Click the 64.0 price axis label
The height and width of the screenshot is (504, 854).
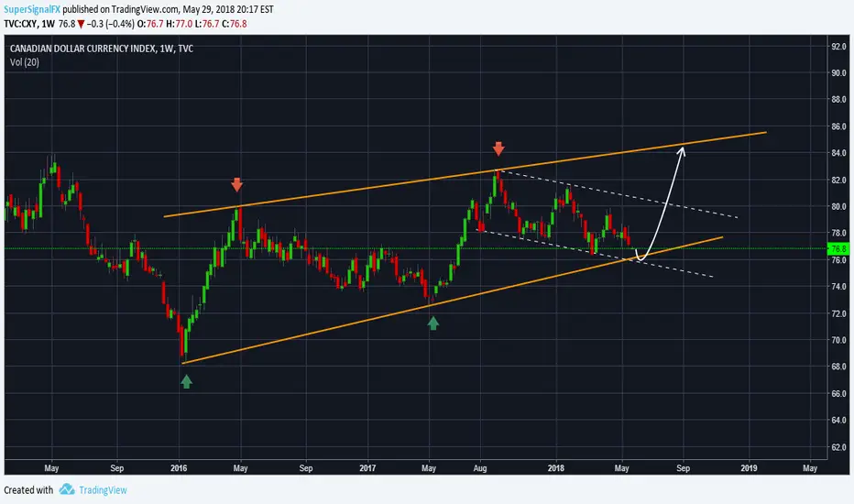(x=838, y=420)
